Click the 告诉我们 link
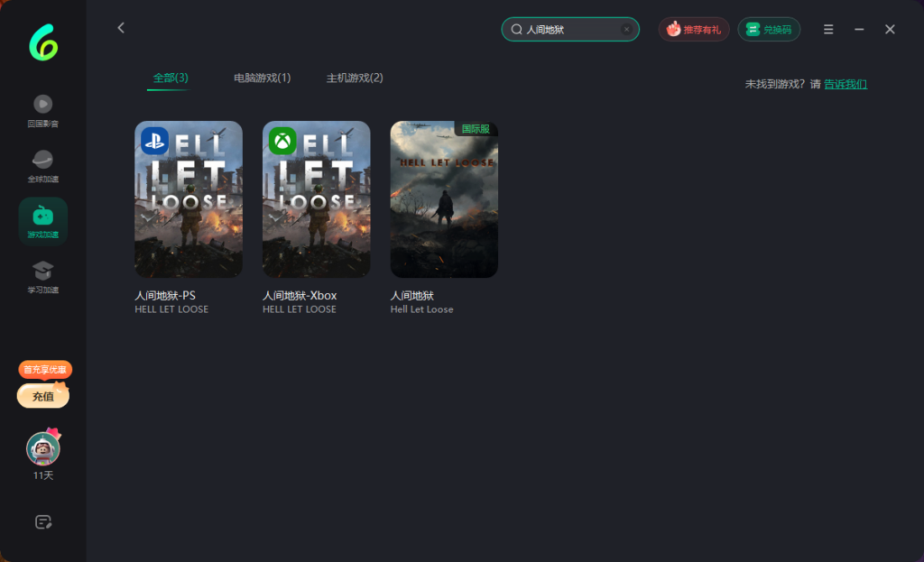The width and height of the screenshot is (924, 562). point(845,84)
